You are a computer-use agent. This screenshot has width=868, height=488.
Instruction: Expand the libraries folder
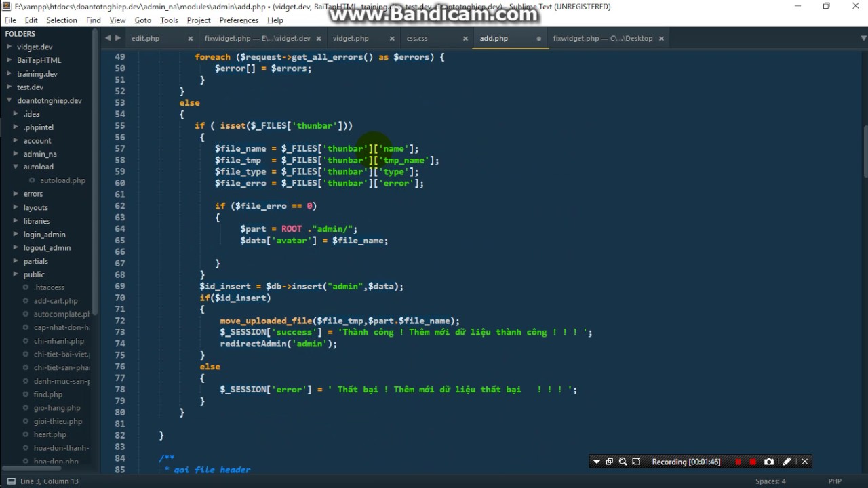(x=16, y=221)
